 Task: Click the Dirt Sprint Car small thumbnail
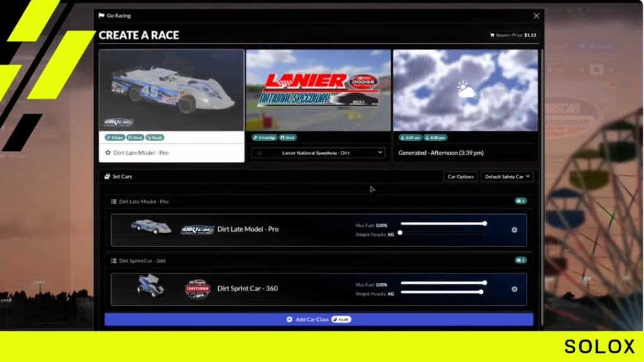coord(151,285)
